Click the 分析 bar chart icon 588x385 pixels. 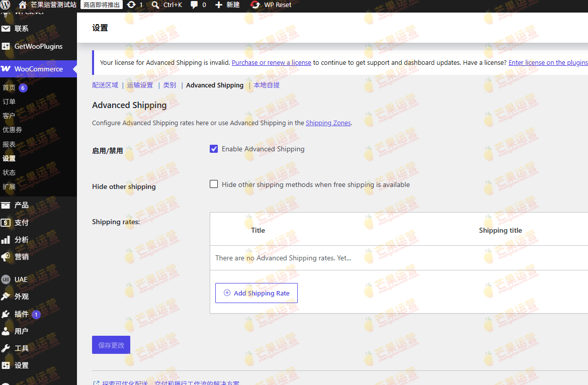click(x=6, y=240)
